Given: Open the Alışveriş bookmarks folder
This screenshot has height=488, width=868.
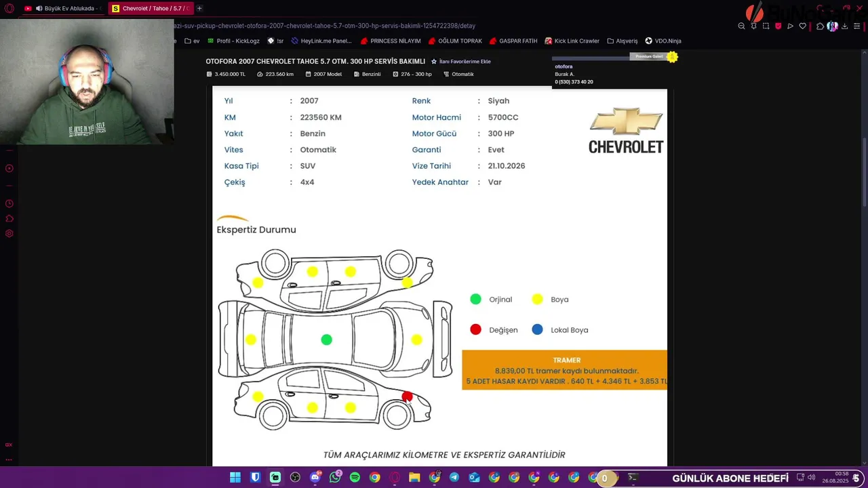Looking at the screenshot, I should [x=623, y=41].
